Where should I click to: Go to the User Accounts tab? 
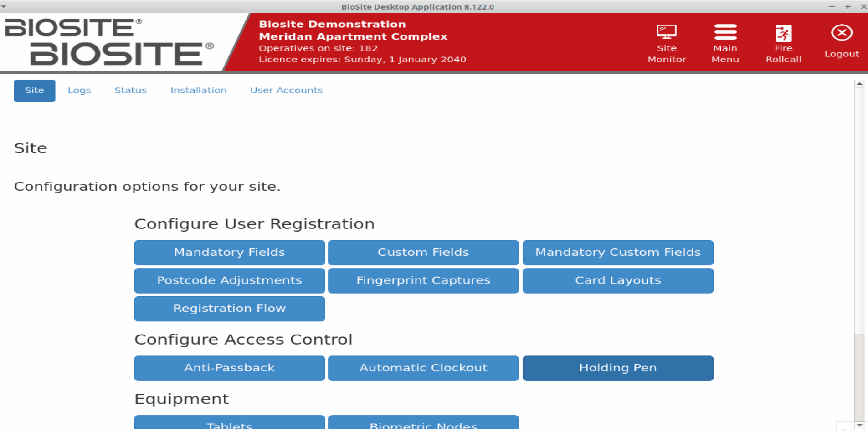[x=286, y=90]
